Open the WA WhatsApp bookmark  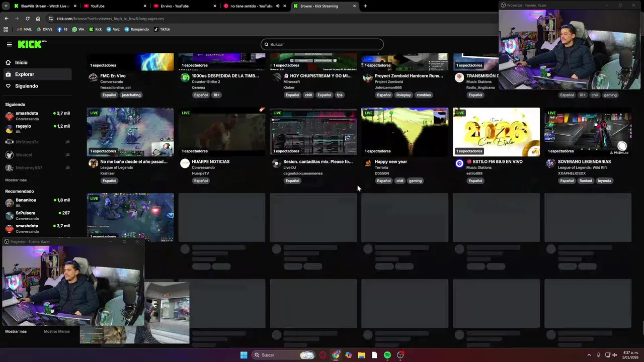coord(78,29)
